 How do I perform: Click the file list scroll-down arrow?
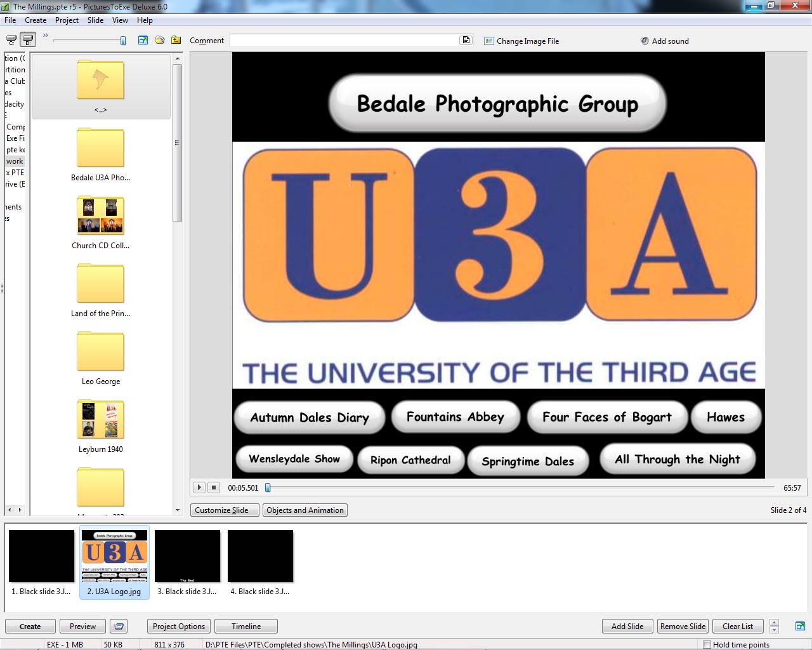(178, 510)
